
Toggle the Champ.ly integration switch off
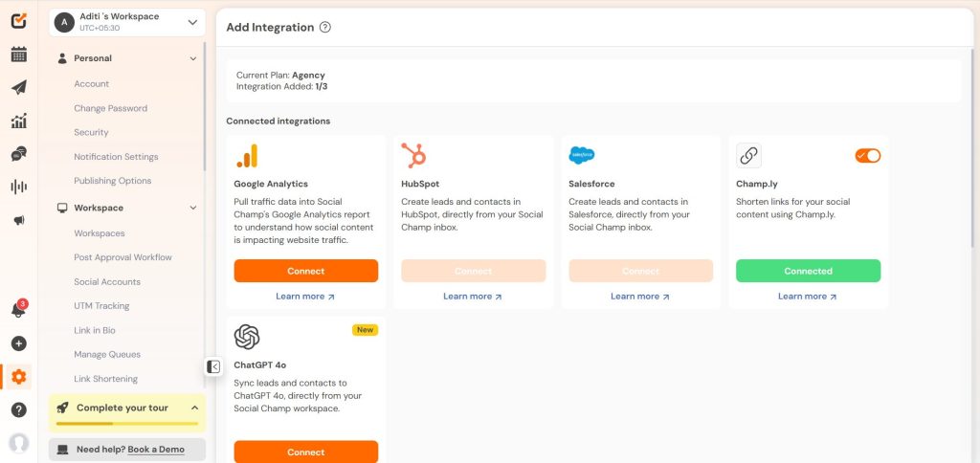(867, 156)
